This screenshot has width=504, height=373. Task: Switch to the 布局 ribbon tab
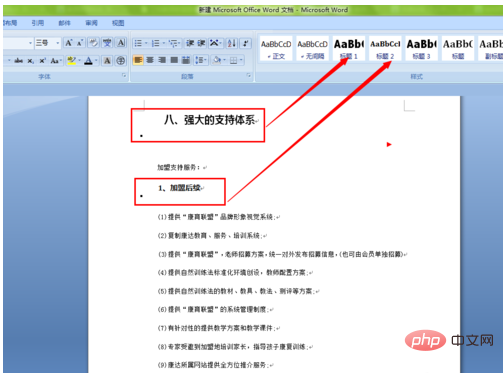coord(10,23)
